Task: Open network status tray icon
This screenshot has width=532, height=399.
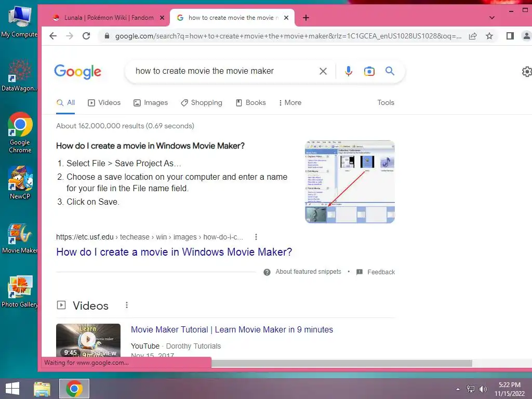Action: tap(471, 389)
